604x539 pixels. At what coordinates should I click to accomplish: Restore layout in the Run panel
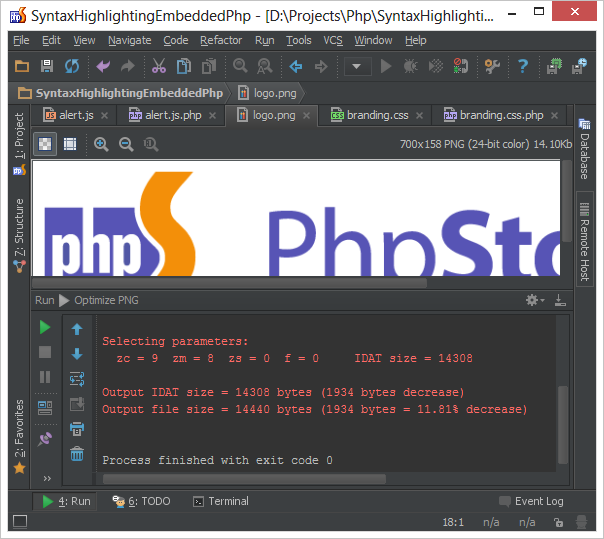pyautogui.click(x=45, y=408)
